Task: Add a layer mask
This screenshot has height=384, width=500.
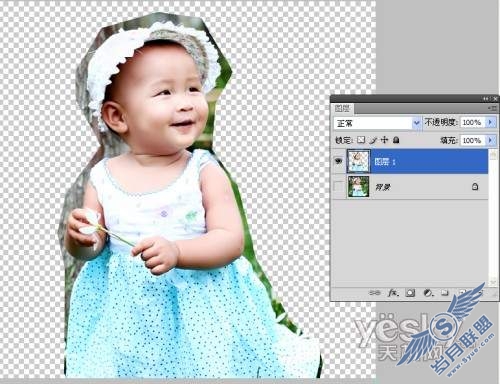Action: coord(410,293)
